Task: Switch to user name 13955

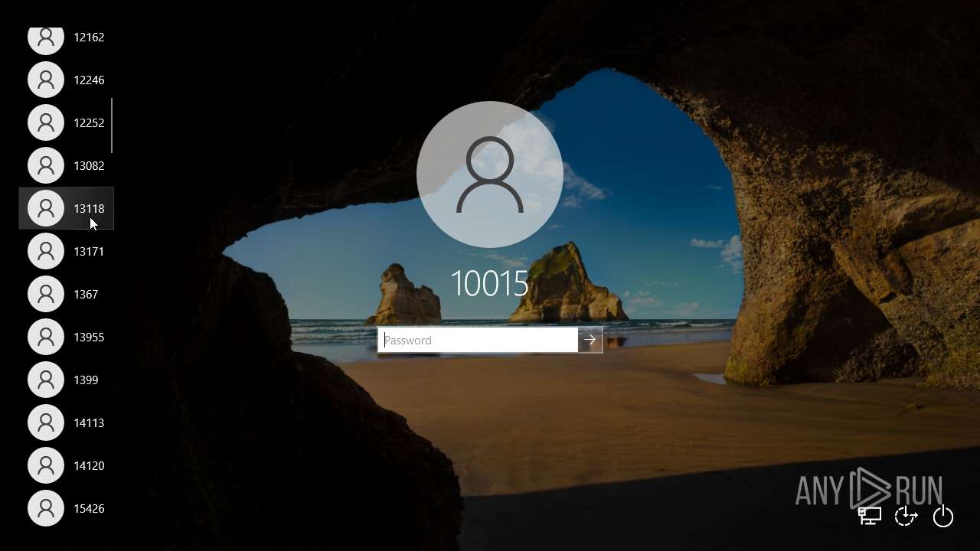Action: [89, 337]
